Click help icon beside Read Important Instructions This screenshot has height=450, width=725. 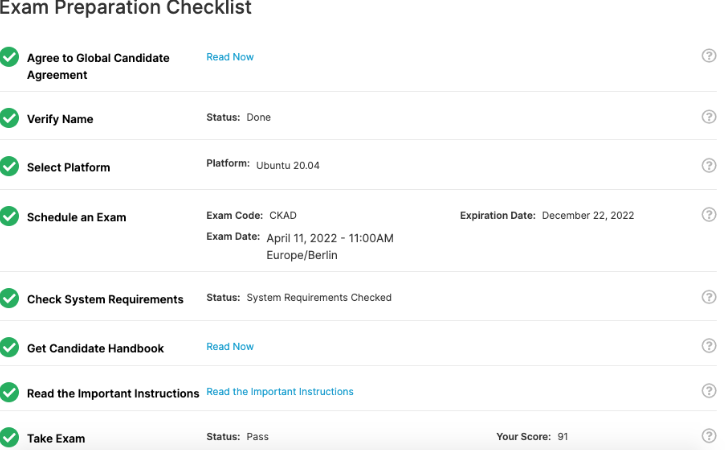709,391
